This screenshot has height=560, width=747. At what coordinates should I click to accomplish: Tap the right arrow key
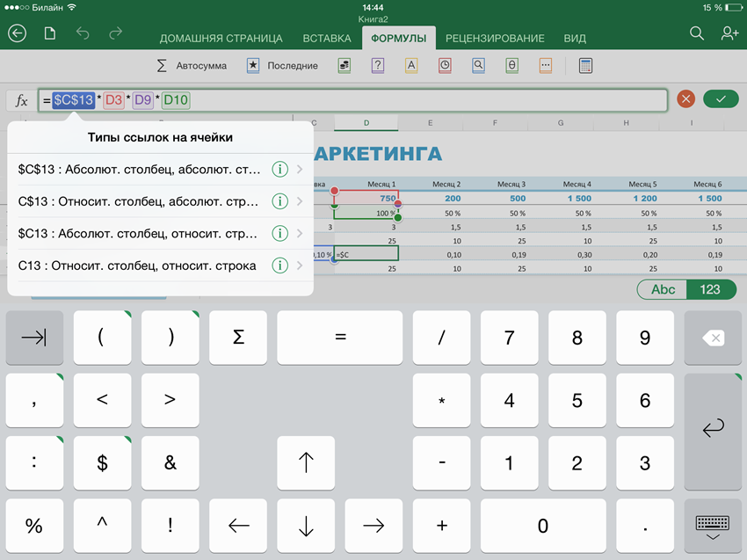(x=373, y=526)
